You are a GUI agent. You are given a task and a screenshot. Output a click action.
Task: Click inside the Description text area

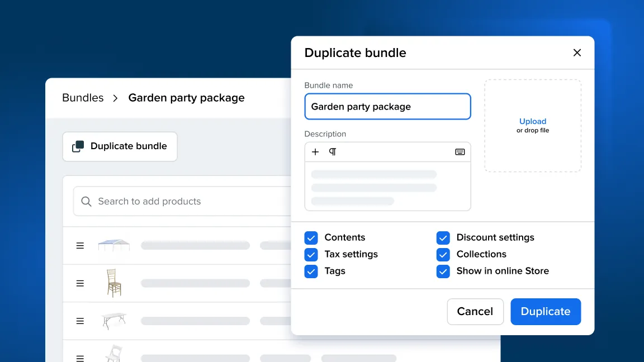pyautogui.click(x=387, y=187)
